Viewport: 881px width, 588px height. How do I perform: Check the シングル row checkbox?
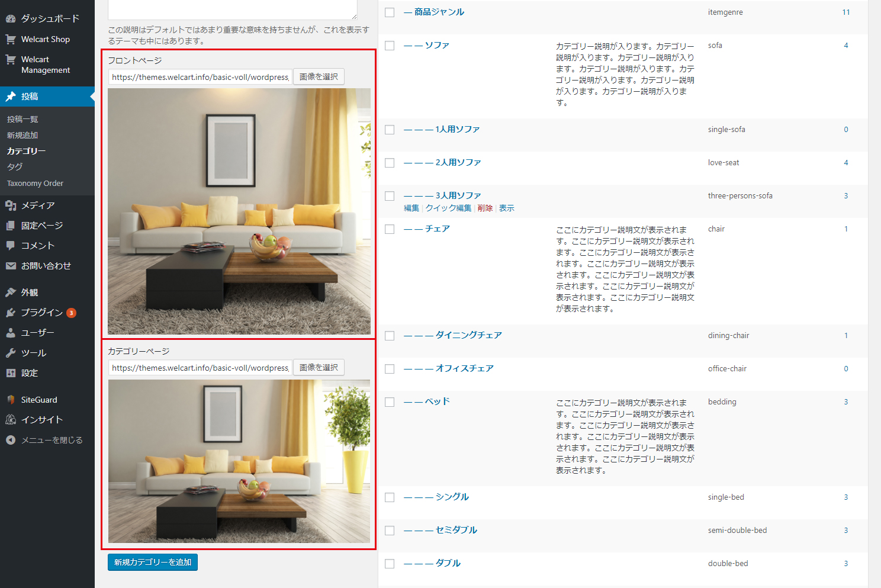click(x=390, y=497)
